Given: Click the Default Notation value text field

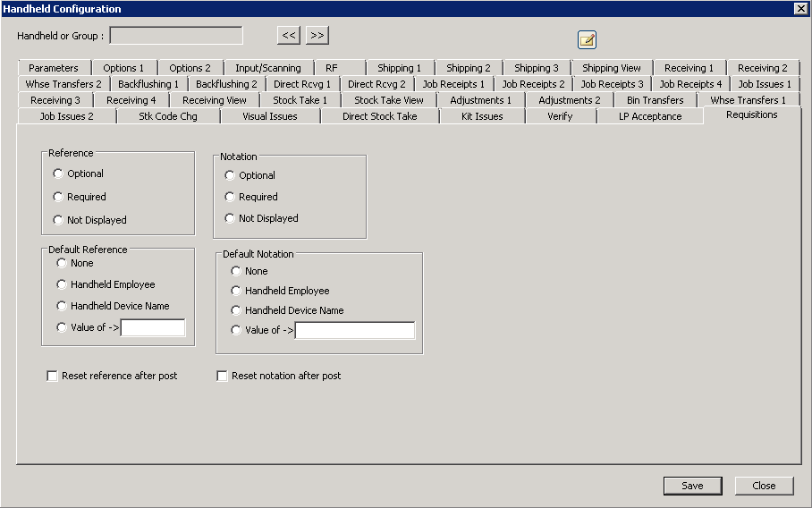Looking at the screenshot, I should click(x=354, y=331).
